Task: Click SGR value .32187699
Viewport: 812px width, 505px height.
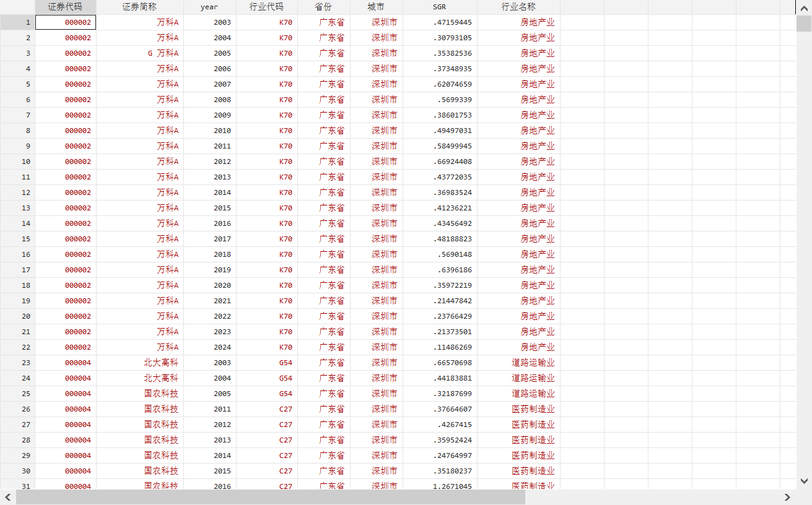Action: (440, 394)
